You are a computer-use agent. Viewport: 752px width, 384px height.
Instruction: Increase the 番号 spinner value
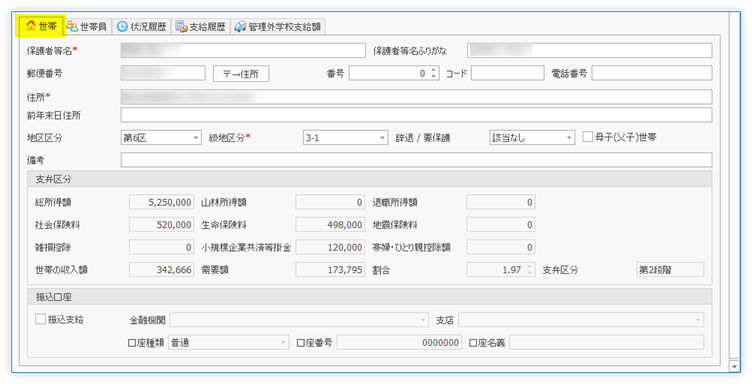(434, 70)
